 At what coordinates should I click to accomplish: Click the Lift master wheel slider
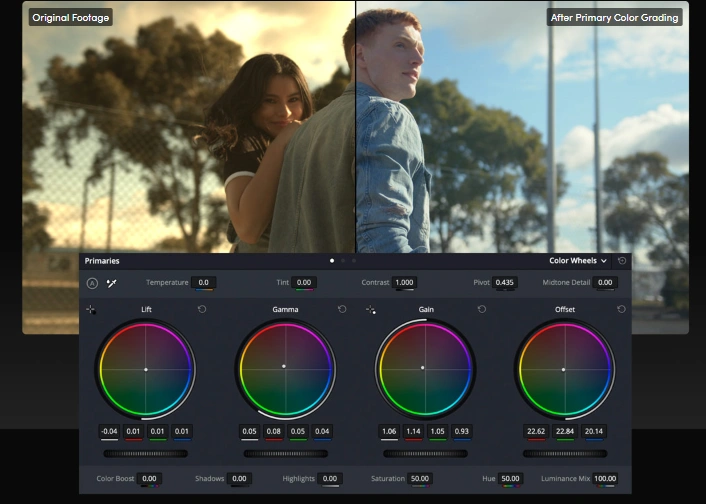(x=146, y=454)
